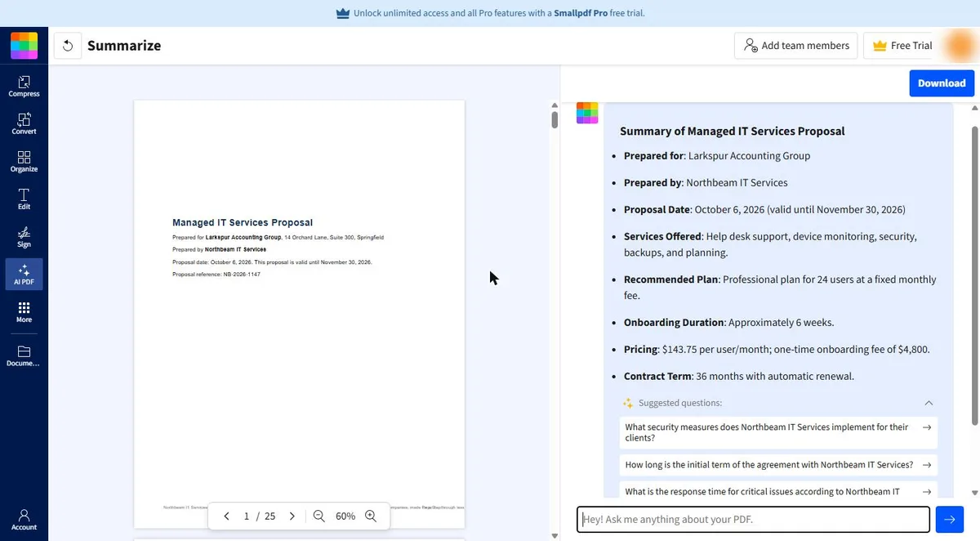
Task: Click the Proposal Date bullet
Action: [764, 209]
